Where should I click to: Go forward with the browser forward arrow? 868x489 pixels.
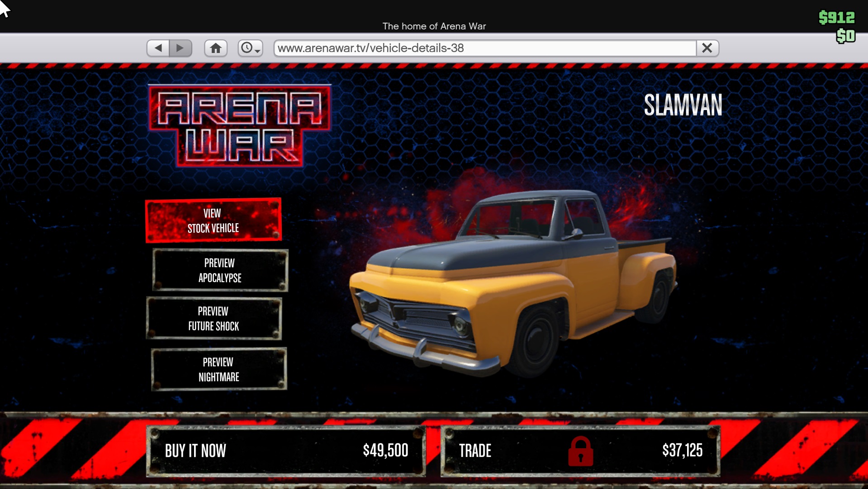180,48
